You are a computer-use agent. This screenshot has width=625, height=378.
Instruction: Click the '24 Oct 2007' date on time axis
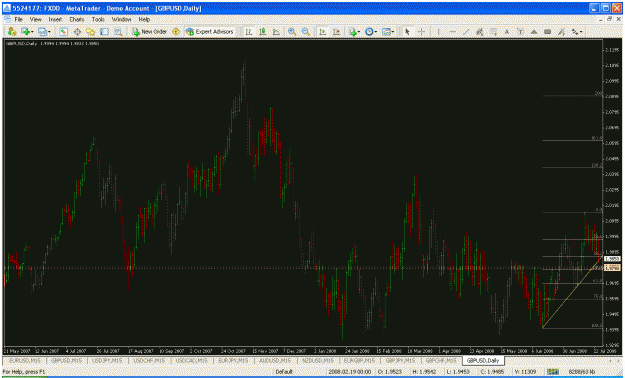[233, 351]
